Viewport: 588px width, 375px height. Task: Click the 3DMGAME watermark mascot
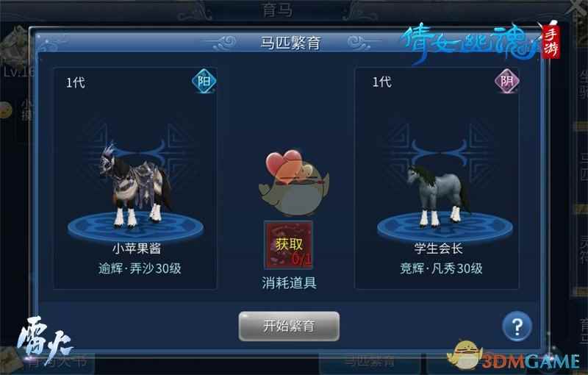pyautogui.click(x=465, y=354)
